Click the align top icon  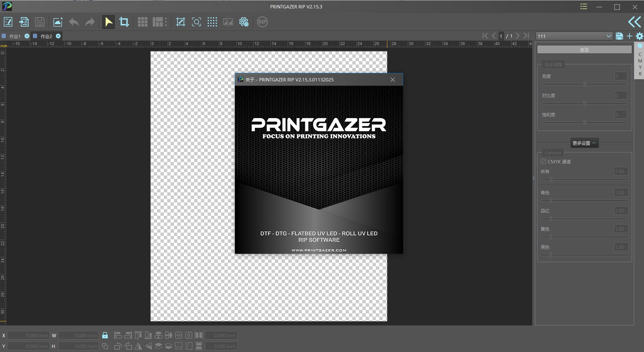pos(138,335)
